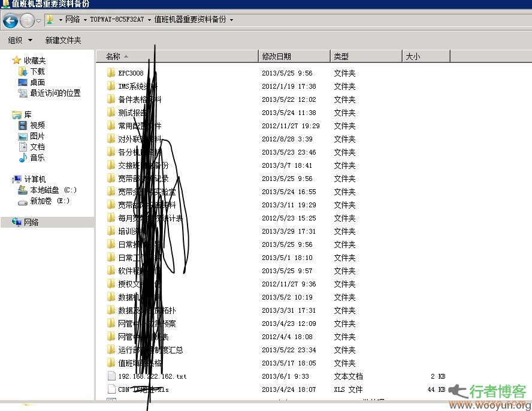532x411 pixels.
Task: Select 网络 in the navigation pane
Action: (31, 222)
